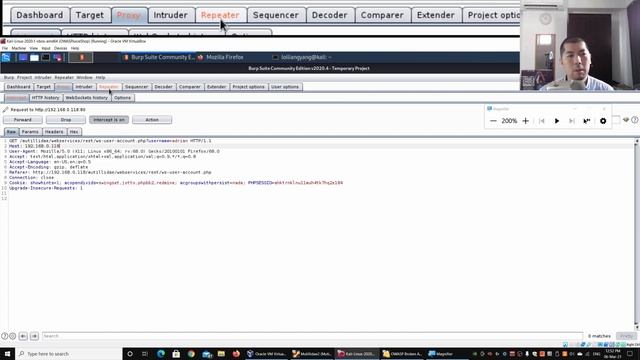Select the Params message tab
Viewport: 640px width, 360px height.
click(x=30, y=132)
